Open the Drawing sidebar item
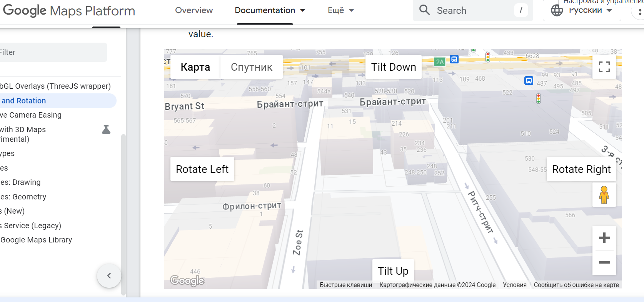 [x=20, y=182]
